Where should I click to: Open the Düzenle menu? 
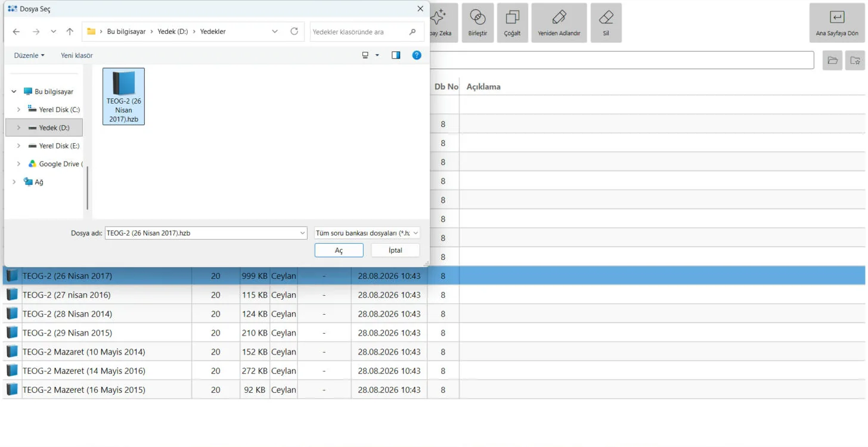[x=29, y=55]
